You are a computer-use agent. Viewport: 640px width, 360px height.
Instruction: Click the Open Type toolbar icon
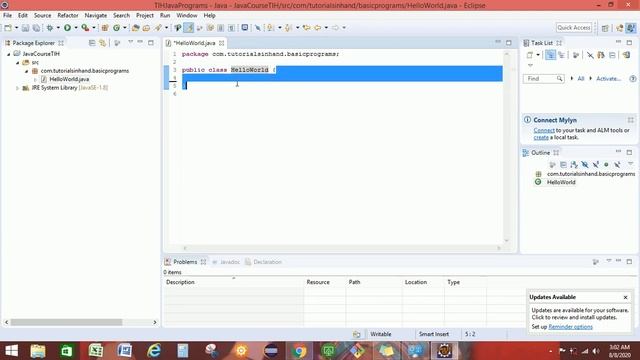pyautogui.click(x=136, y=28)
